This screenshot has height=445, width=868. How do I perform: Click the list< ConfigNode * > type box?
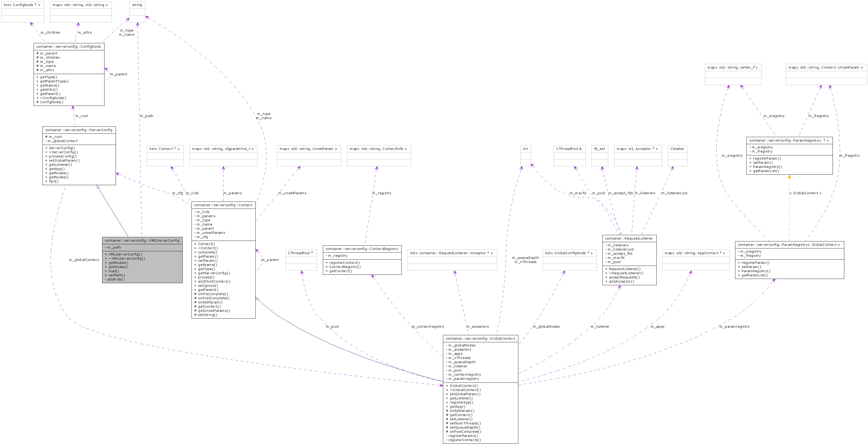point(23,12)
